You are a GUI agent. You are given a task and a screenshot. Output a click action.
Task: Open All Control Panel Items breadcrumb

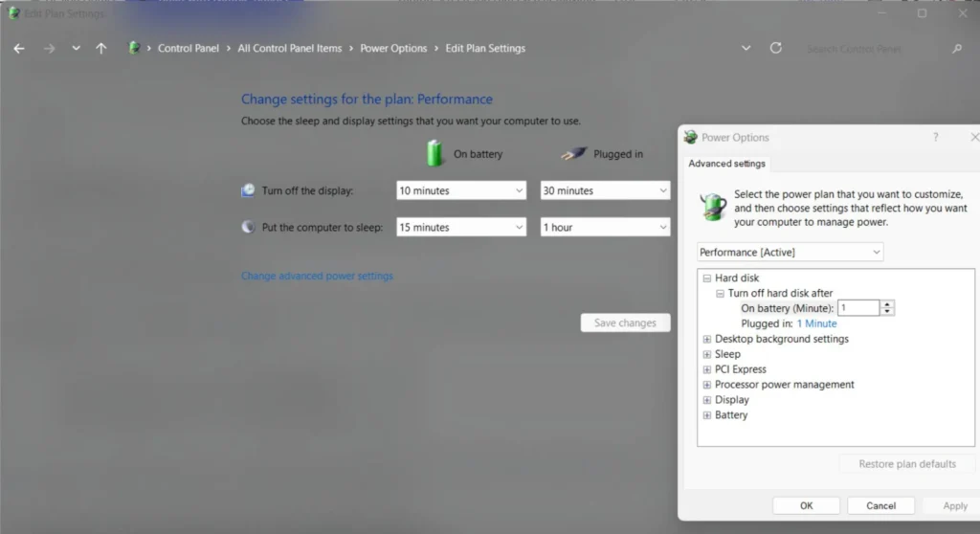pyautogui.click(x=289, y=48)
